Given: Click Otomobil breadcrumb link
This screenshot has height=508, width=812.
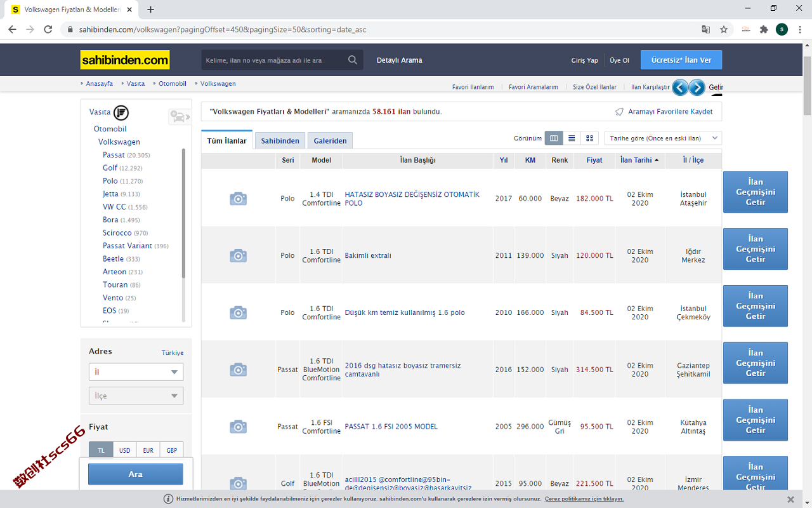Looking at the screenshot, I should tap(173, 84).
